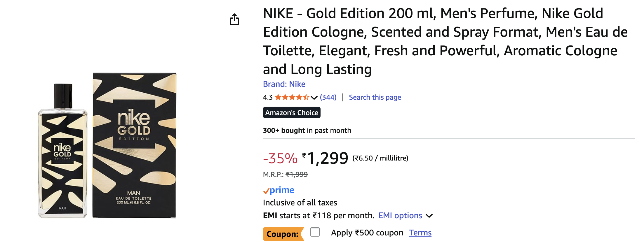Open the EMI options link
This screenshot has width=644, height=243.
pyautogui.click(x=400, y=216)
